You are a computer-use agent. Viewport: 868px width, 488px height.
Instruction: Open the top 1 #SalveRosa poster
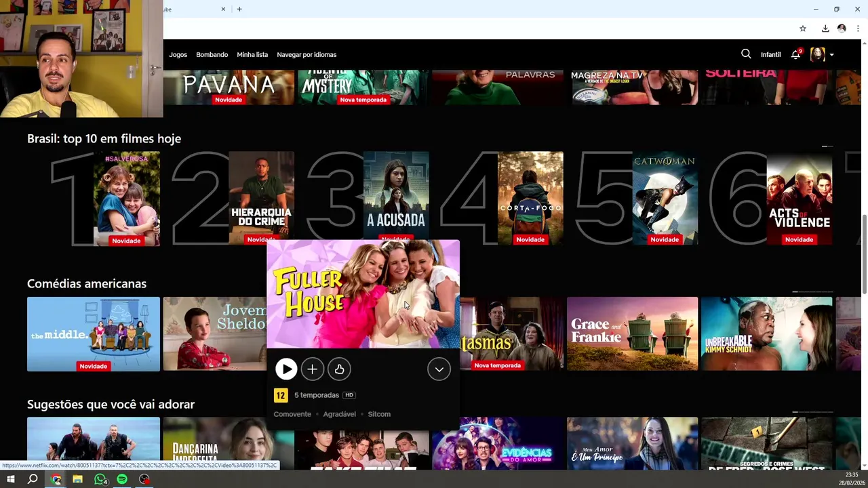point(127,199)
